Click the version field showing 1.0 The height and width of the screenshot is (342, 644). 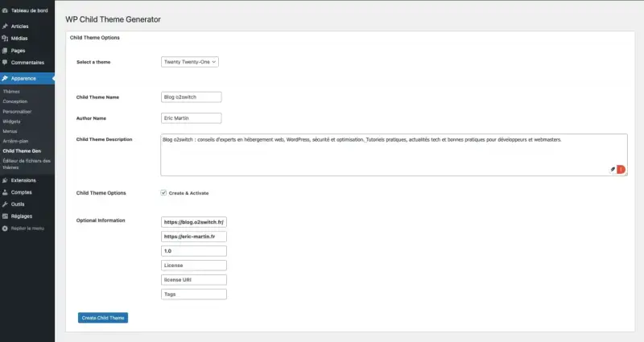point(194,251)
